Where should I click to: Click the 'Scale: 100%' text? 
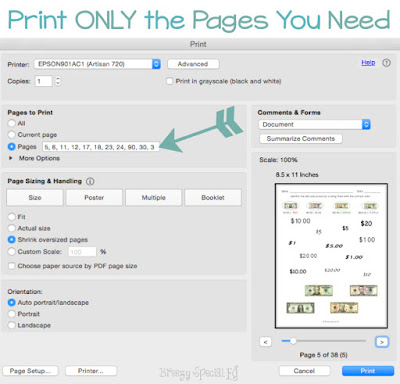click(x=278, y=160)
